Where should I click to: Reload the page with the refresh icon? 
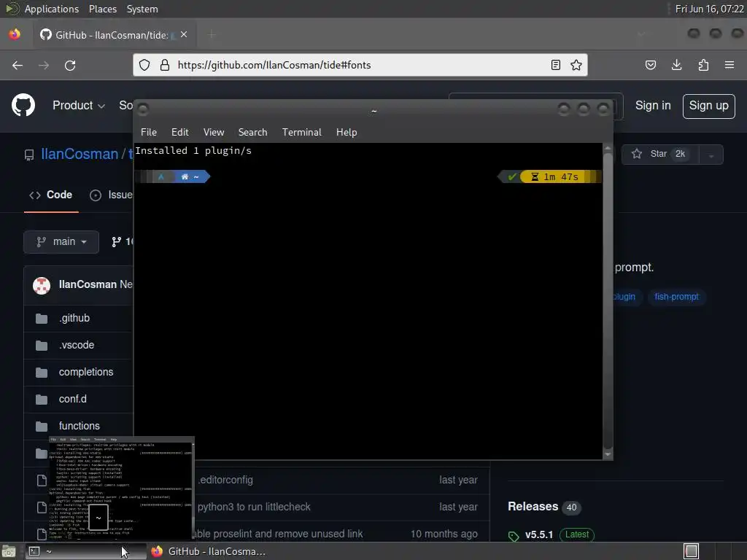70,65
